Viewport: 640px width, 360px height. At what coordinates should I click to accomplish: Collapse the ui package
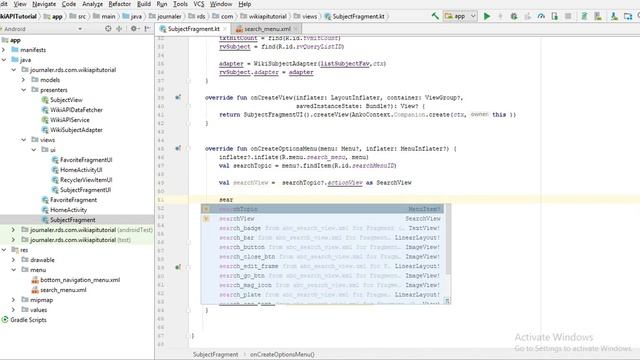[34, 150]
